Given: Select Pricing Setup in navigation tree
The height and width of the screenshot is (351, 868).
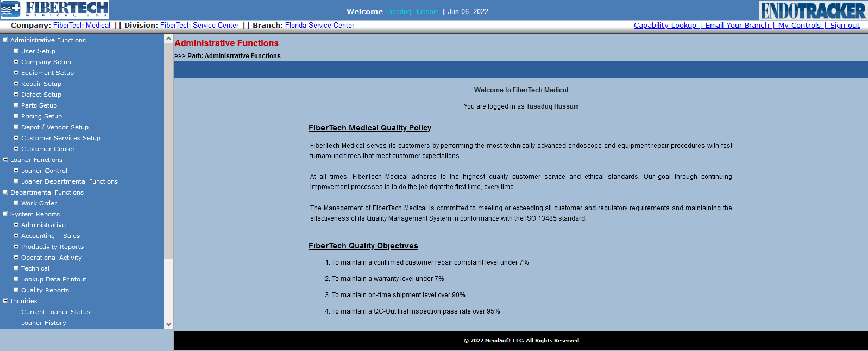Looking at the screenshot, I should (41, 116).
